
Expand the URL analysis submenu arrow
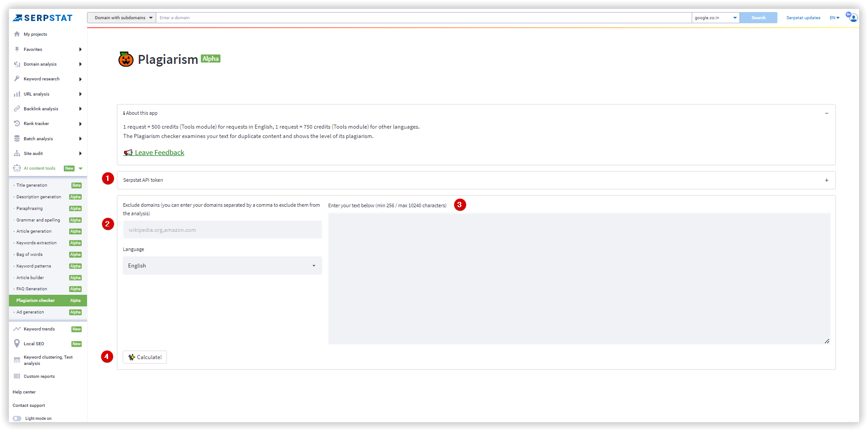tap(80, 94)
